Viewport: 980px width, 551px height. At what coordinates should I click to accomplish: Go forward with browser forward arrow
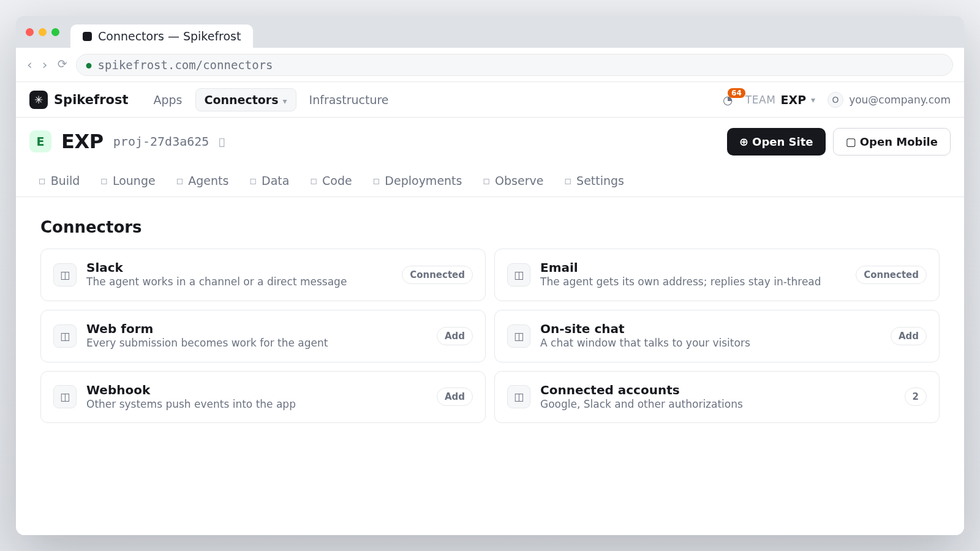coord(45,65)
